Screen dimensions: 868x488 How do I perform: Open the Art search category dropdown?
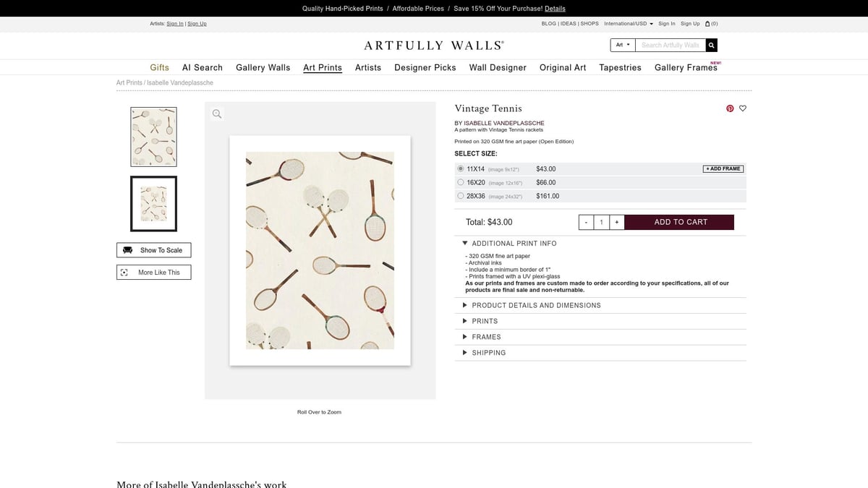point(621,44)
